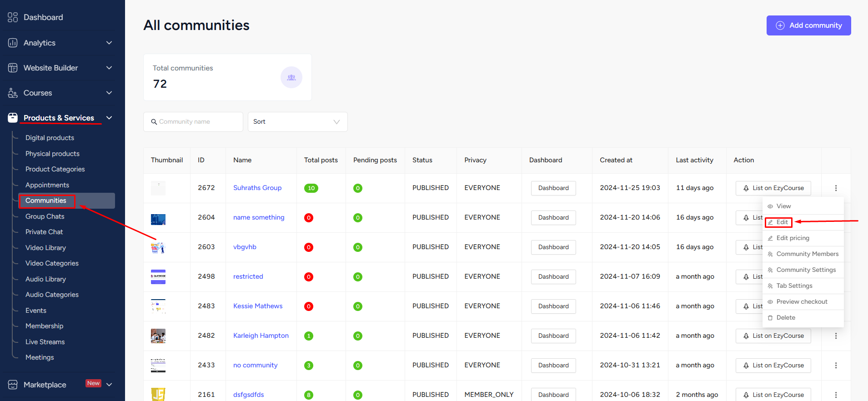Image resolution: width=868 pixels, height=401 pixels.
Task: Click the Karleigh Hampton thumbnail image
Action: tap(158, 336)
